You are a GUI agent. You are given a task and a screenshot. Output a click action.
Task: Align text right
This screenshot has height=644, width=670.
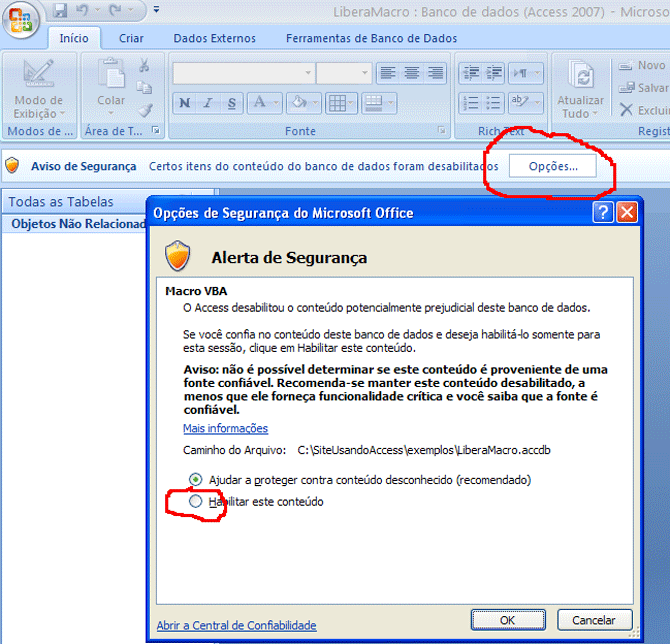(436, 73)
